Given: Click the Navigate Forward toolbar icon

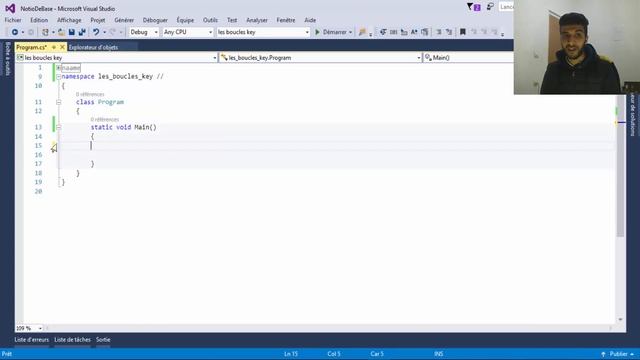Looking at the screenshot, I should click(x=31, y=32).
